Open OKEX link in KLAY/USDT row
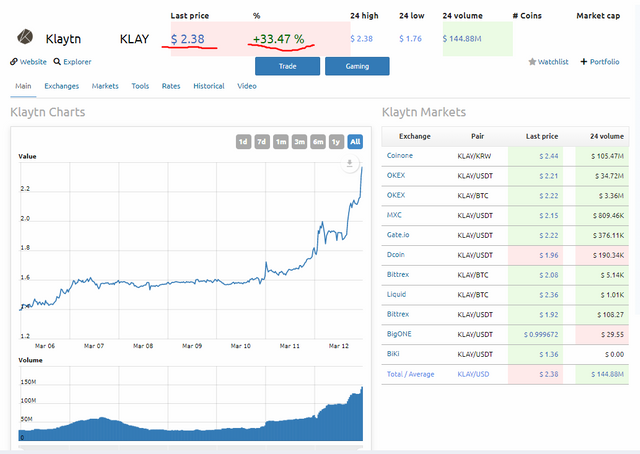Viewport: 640px width, 454px height. (396, 175)
